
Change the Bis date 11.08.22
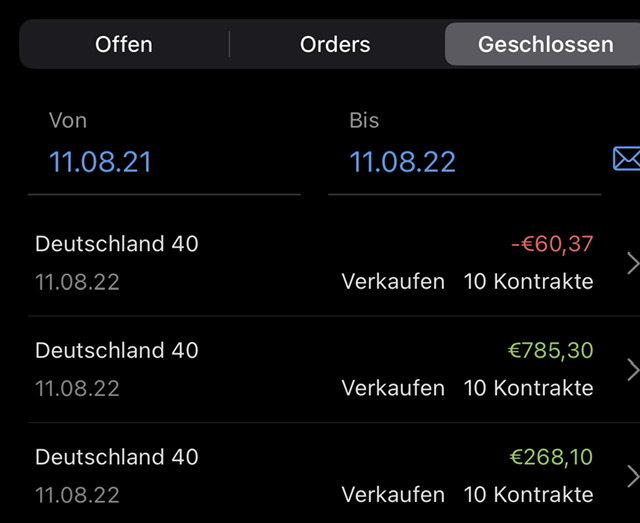pyautogui.click(x=402, y=161)
